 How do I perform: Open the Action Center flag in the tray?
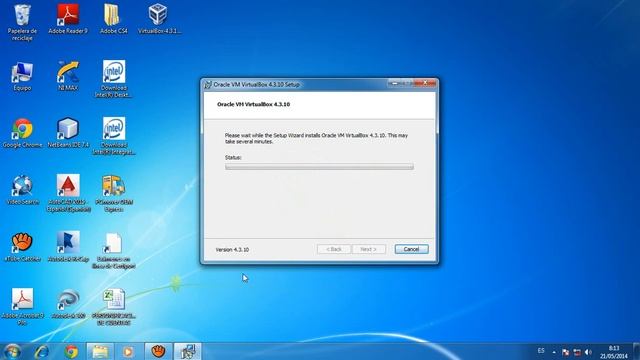(x=566, y=352)
